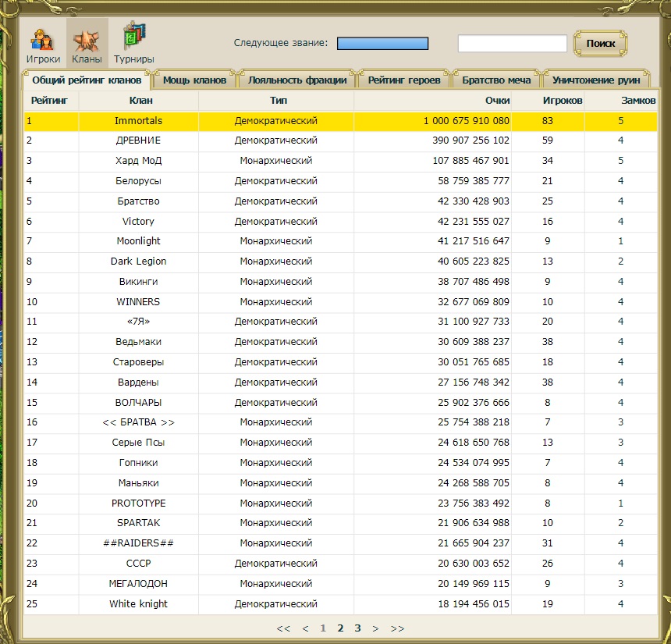Select the СССР clan name
Screen dimensions: 671x644
138,563
